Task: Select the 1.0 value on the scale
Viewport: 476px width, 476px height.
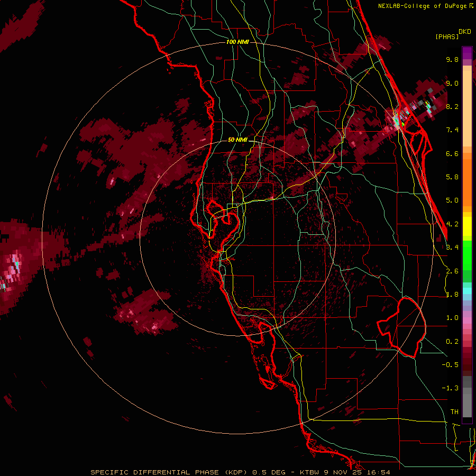Action: coord(452,318)
